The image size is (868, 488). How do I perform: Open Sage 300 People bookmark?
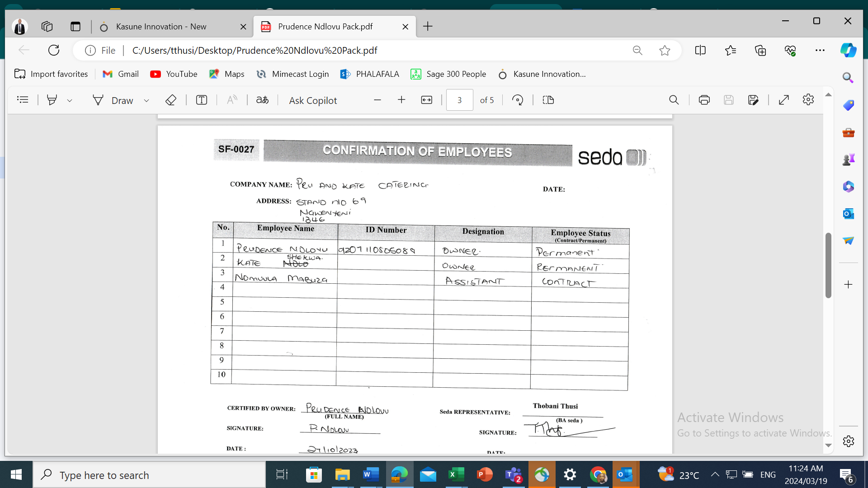pyautogui.click(x=448, y=74)
